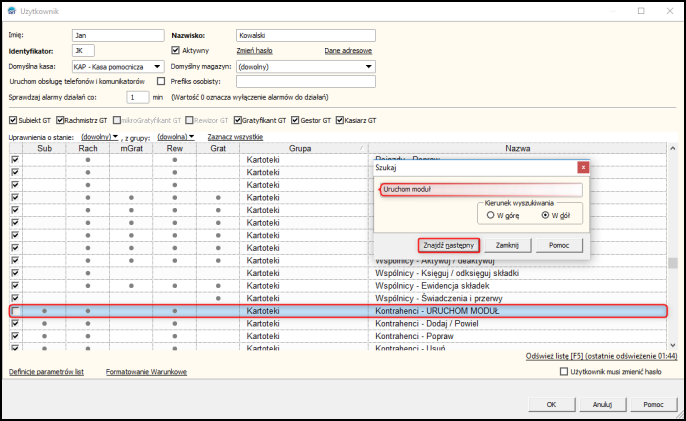Image resolution: width=686 pixels, height=421 pixels.
Task: Click the Użytkownik window title icon
Action: pyautogui.click(x=11, y=10)
